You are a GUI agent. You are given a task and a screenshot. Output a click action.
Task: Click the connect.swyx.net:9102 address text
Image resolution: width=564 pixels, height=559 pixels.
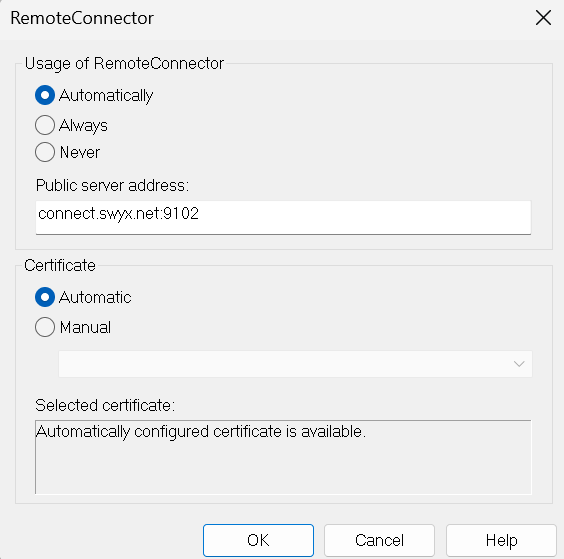[118, 214]
